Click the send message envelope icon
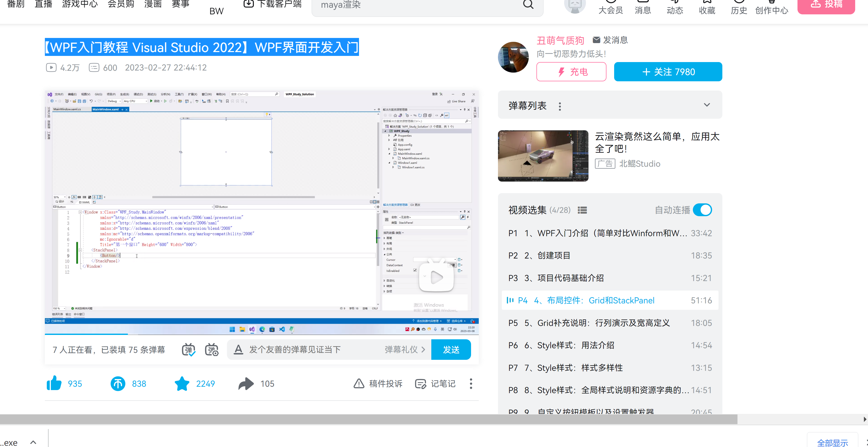 tap(596, 40)
